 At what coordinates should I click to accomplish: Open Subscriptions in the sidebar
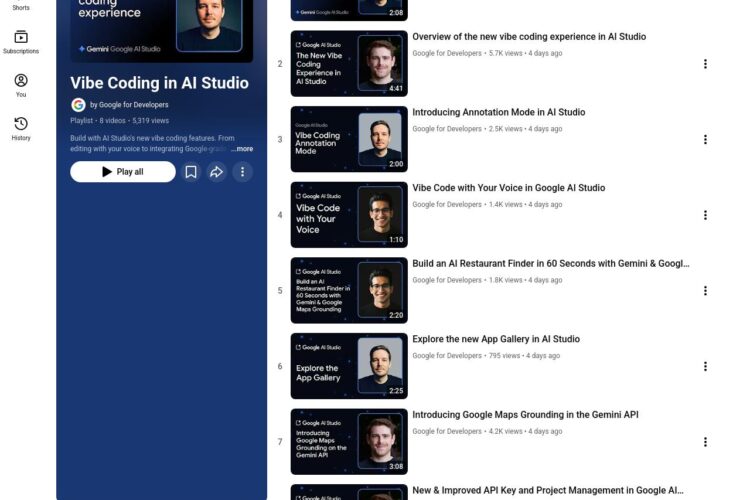pos(21,42)
